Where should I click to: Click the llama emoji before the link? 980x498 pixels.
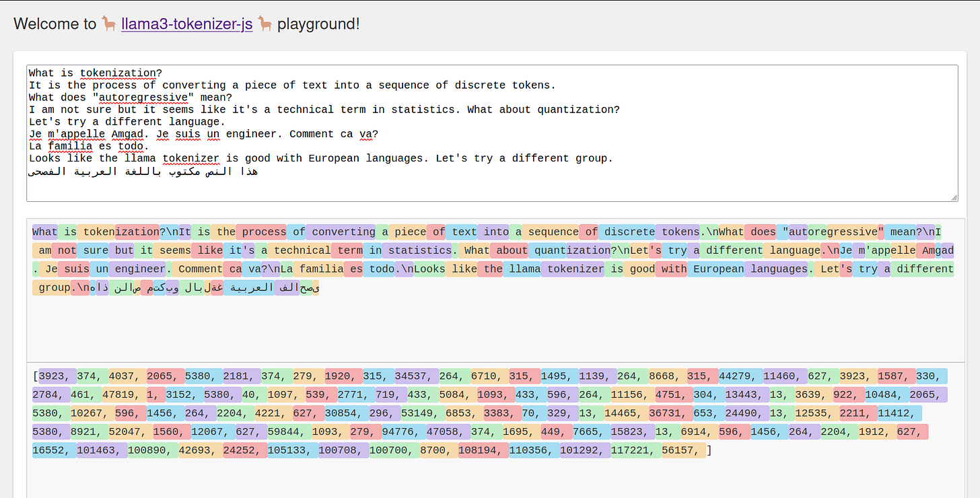109,24
